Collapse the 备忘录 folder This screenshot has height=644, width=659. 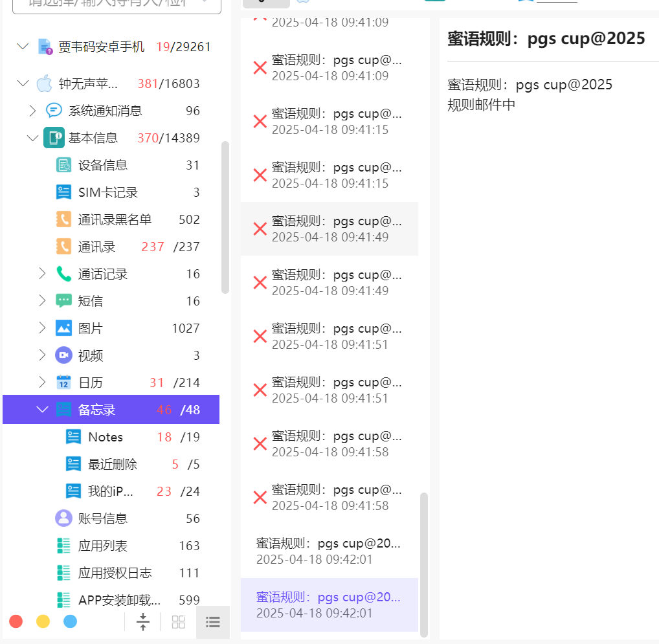(43, 410)
